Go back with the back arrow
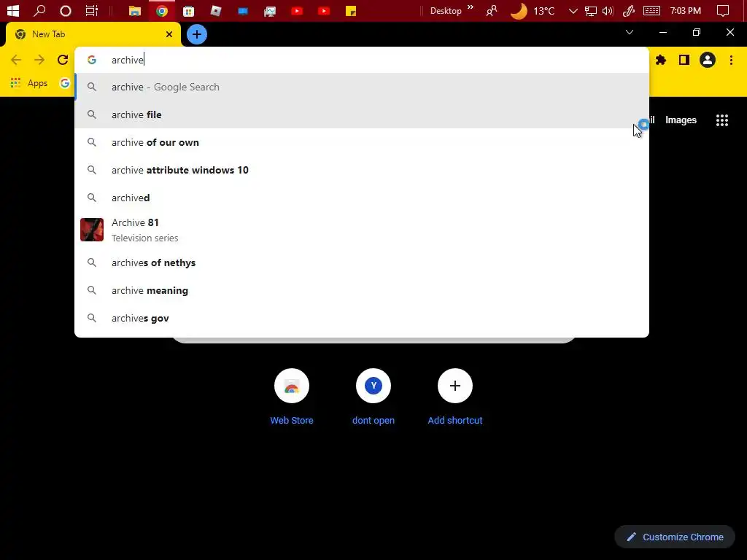Viewport: 747px width, 560px height. coord(16,60)
